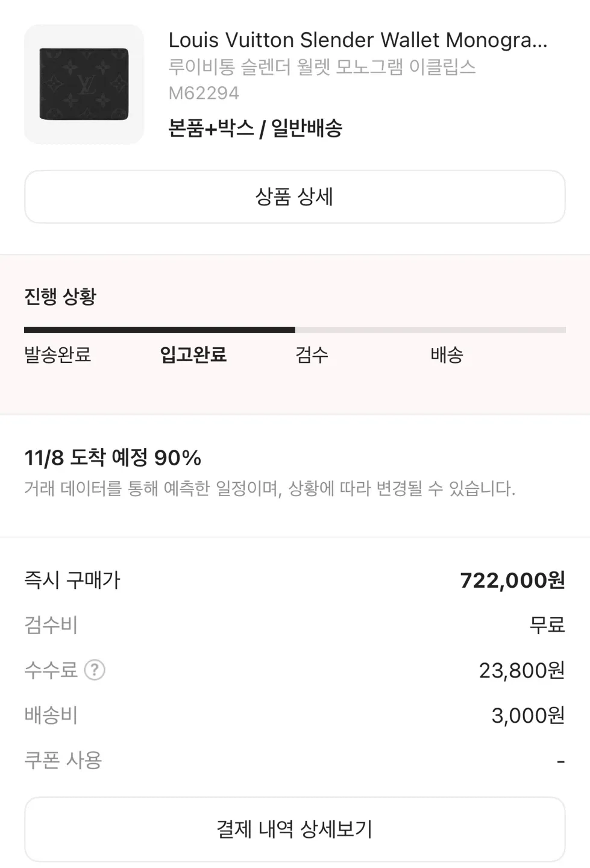Click the Korean product name 루이비통 슬렌더 월렛

coord(322,67)
